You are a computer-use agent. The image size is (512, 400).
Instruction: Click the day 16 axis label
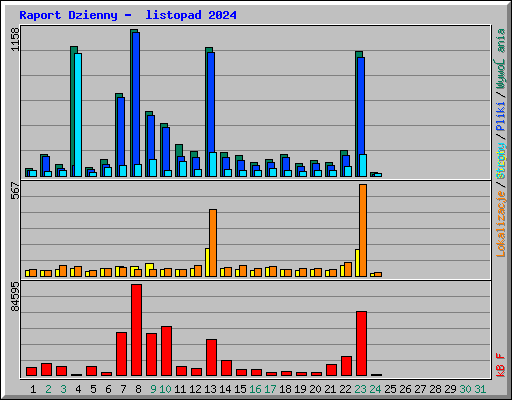coord(255,389)
